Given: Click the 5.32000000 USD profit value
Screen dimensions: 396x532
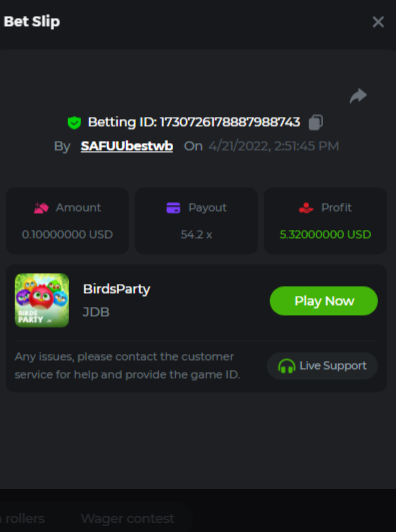Looking at the screenshot, I should click(325, 234).
